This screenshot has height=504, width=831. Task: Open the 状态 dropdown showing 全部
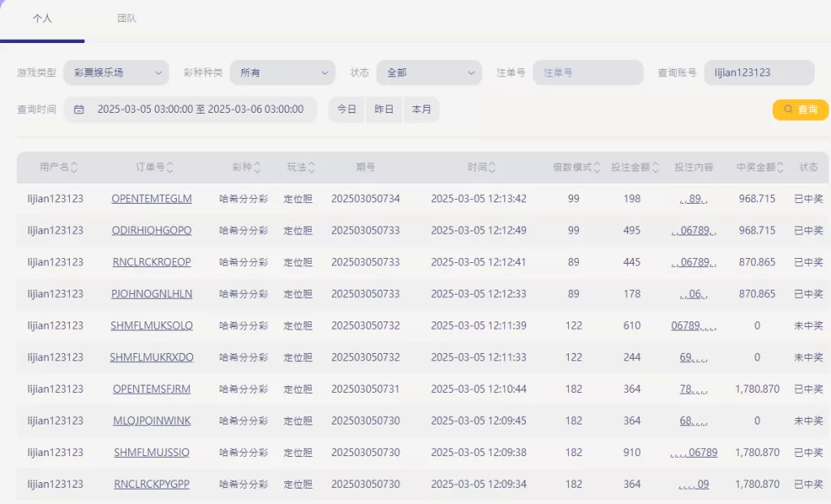(x=429, y=72)
